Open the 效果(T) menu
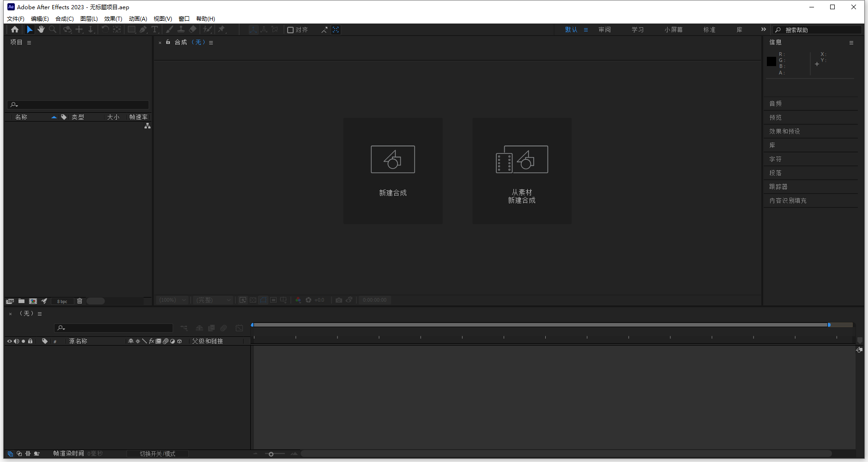Viewport: 868px width, 462px height. point(113,19)
